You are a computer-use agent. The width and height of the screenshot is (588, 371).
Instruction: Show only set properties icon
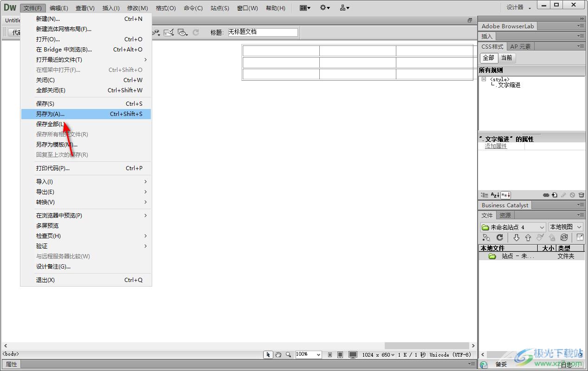coord(505,195)
